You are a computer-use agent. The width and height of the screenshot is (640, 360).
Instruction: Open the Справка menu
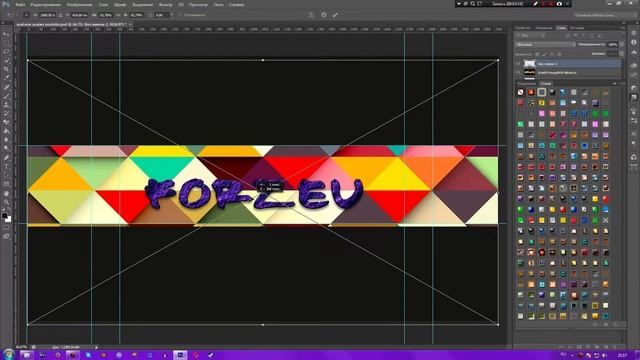[x=236, y=4]
